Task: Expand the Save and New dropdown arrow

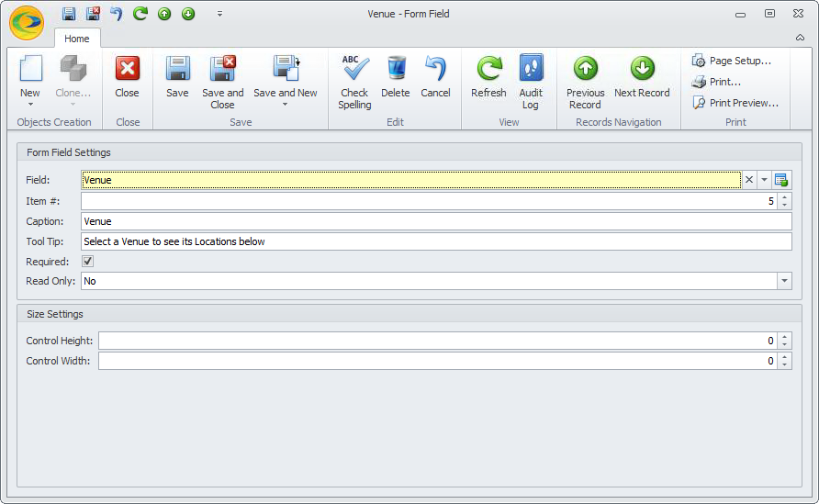Action: pos(286,105)
